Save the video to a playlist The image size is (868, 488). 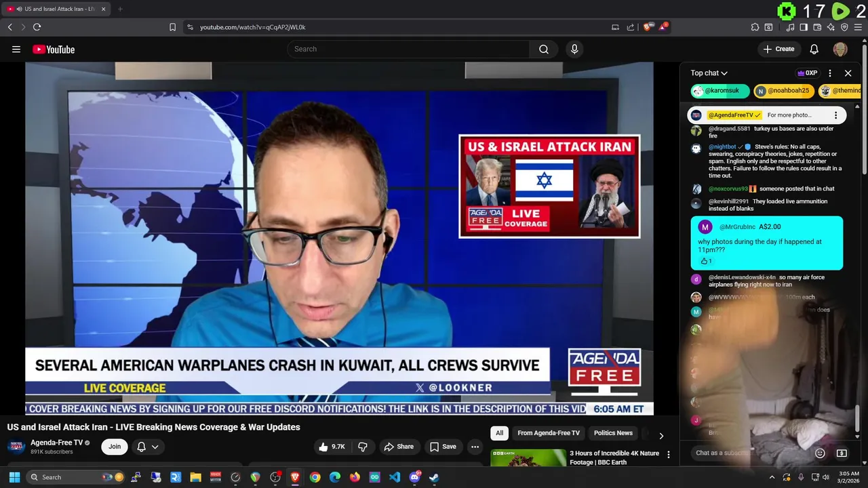(x=443, y=447)
